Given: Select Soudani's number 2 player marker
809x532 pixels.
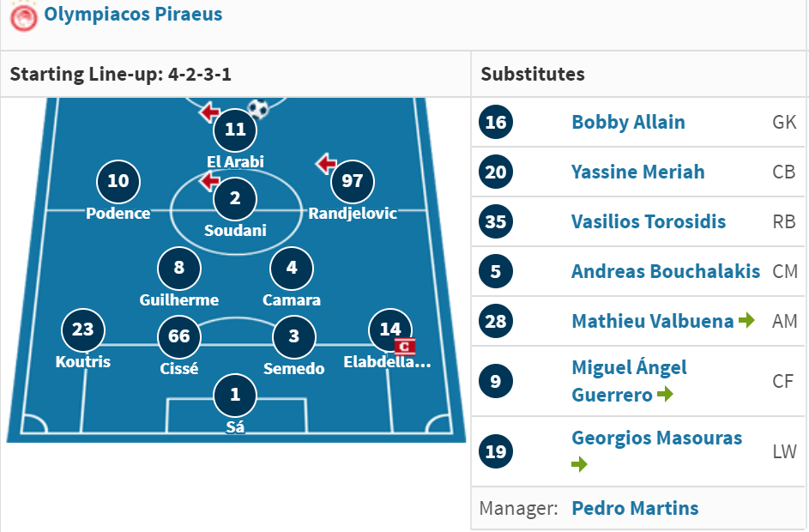Looking at the screenshot, I should point(235,199).
